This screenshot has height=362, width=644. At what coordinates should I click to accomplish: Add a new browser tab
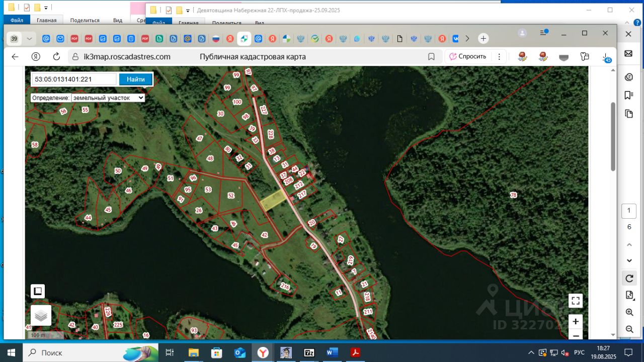483,39
